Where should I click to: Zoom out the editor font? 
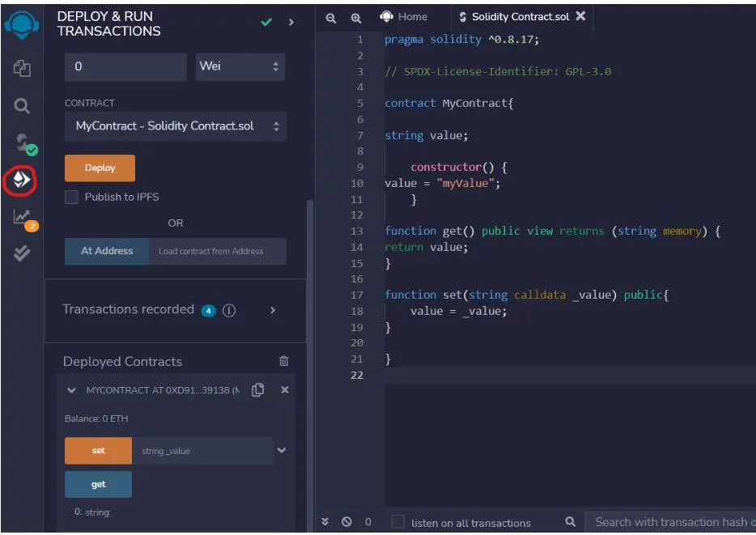click(x=331, y=19)
